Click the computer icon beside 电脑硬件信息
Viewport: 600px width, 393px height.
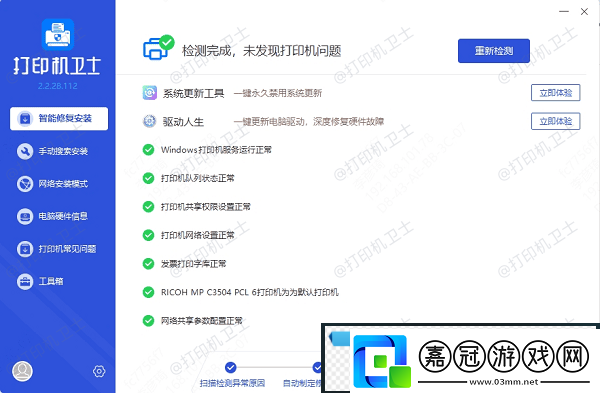tap(25, 217)
